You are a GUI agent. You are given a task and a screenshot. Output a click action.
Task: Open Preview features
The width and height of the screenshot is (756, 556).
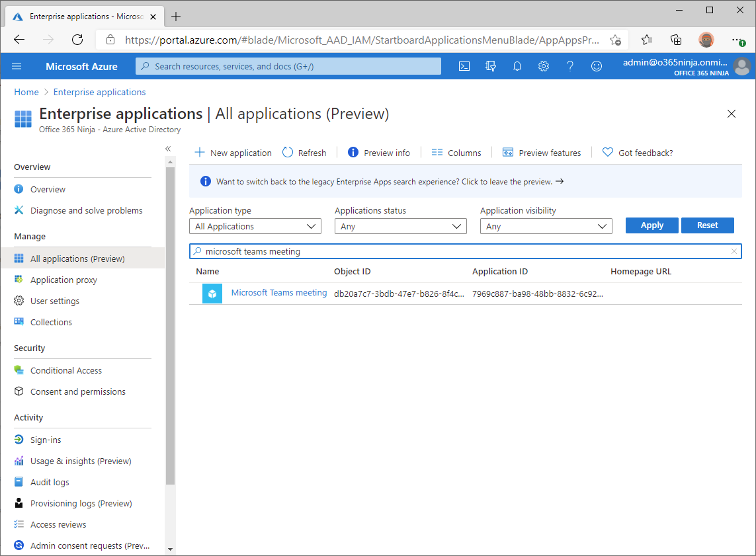(542, 153)
